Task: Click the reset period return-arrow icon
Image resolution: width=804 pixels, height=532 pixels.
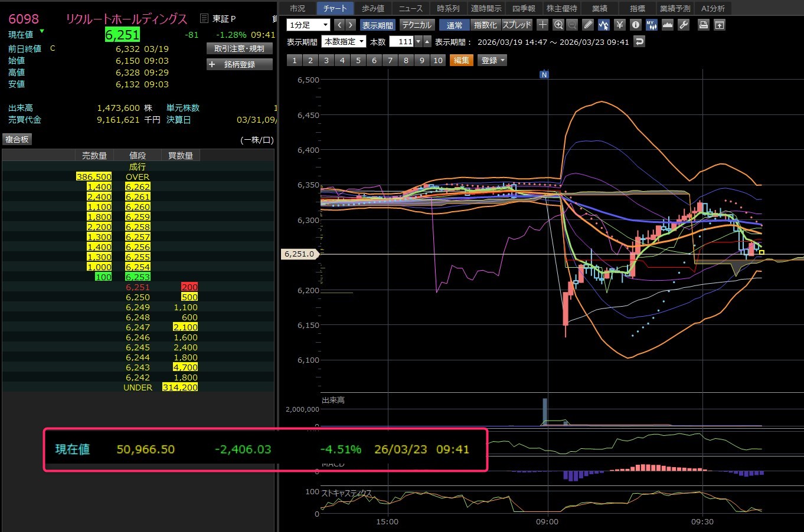Action: click(639, 41)
